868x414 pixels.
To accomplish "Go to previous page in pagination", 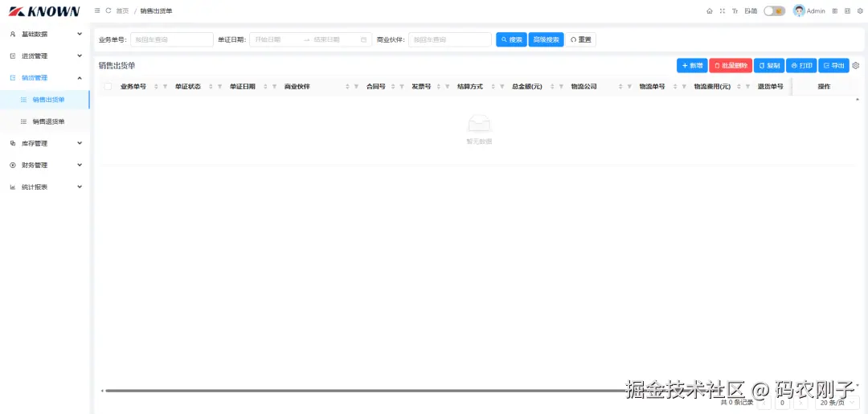I will pyautogui.click(x=764, y=403).
